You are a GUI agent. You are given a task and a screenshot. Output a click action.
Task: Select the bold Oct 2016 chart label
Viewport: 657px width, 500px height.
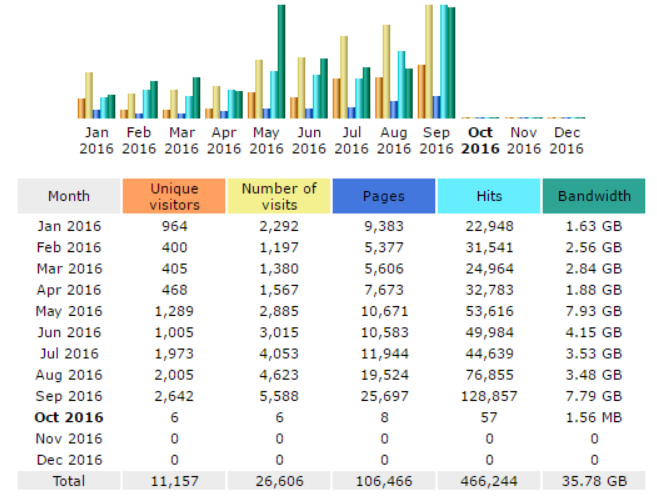coord(480,140)
